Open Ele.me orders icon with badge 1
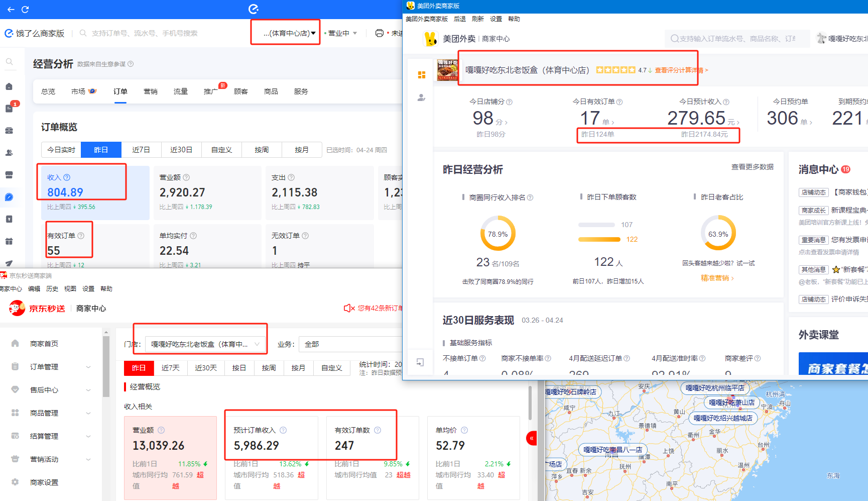Screen dimensions: 868x501 tap(9, 108)
